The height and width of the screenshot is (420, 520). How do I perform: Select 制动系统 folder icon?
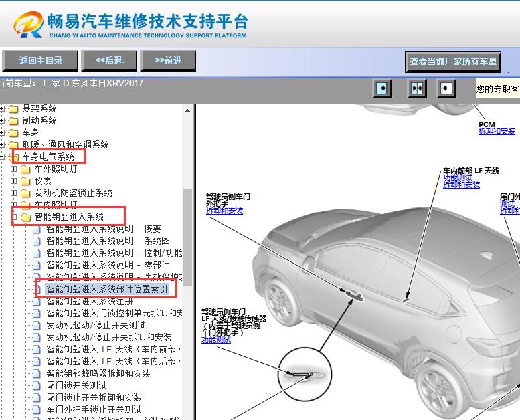click(x=13, y=120)
